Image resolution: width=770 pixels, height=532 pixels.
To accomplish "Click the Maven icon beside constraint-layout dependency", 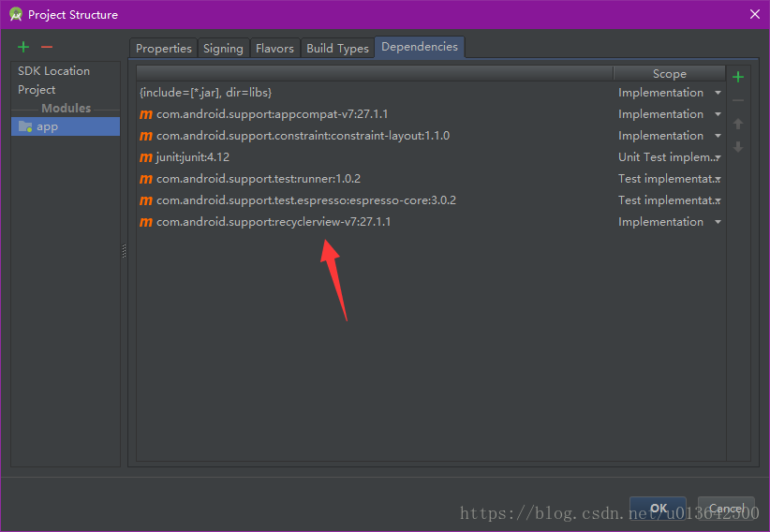I will [146, 136].
